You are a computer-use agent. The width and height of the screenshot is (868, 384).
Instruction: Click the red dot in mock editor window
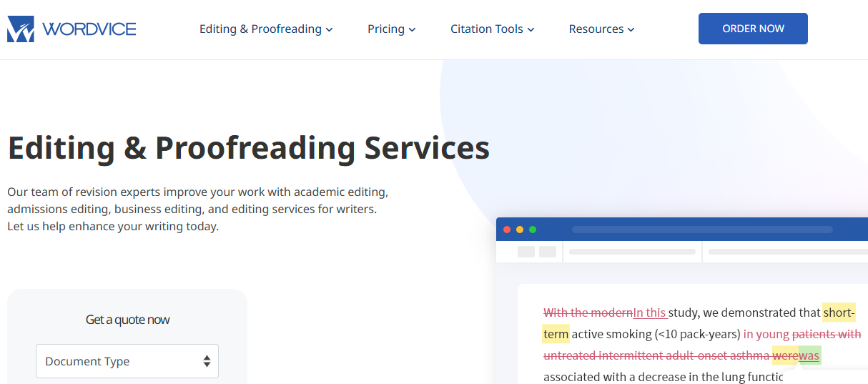[507, 230]
